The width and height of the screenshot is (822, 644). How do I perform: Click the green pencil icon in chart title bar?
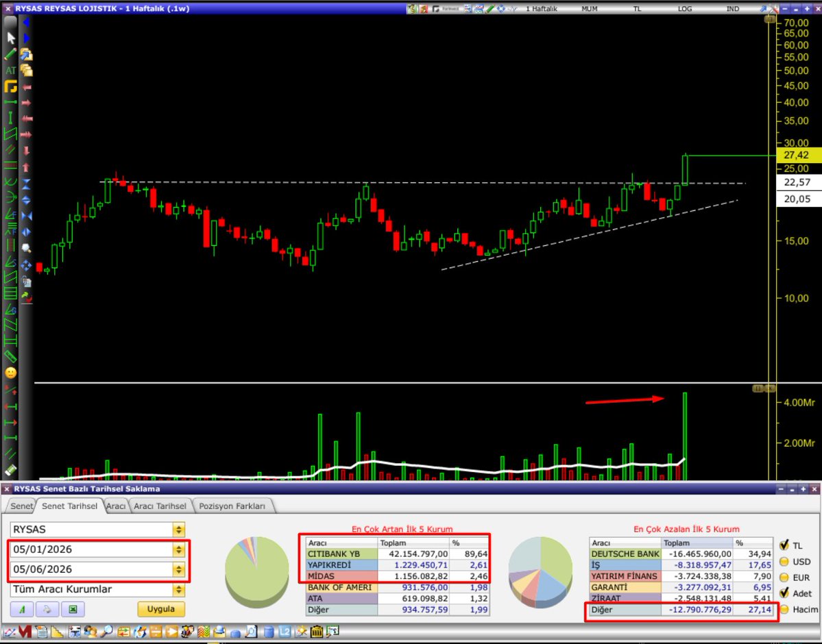491,8
